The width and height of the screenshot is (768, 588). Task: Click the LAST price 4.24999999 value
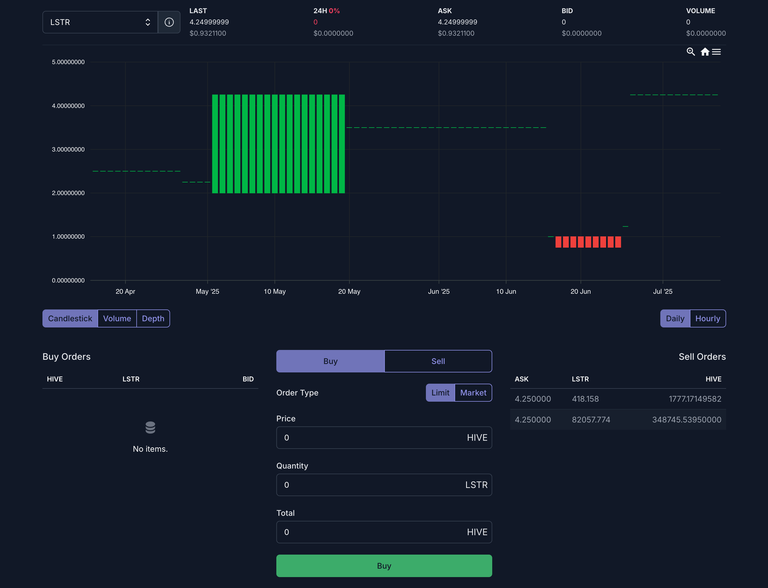coord(209,22)
